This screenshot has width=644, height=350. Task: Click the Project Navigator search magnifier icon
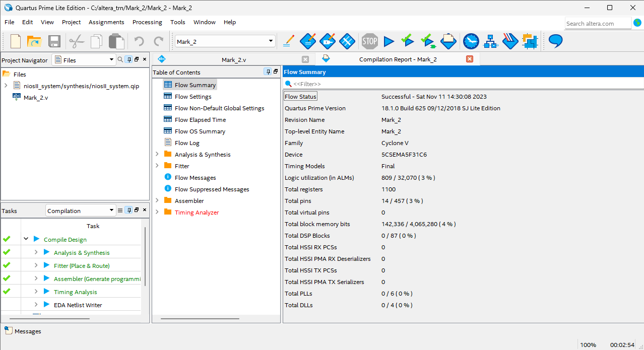[x=120, y=59]
